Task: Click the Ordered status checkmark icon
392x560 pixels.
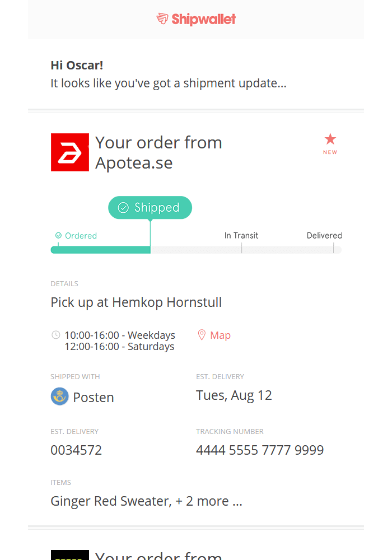Action: pyautogui.click(x=58, y=235)
